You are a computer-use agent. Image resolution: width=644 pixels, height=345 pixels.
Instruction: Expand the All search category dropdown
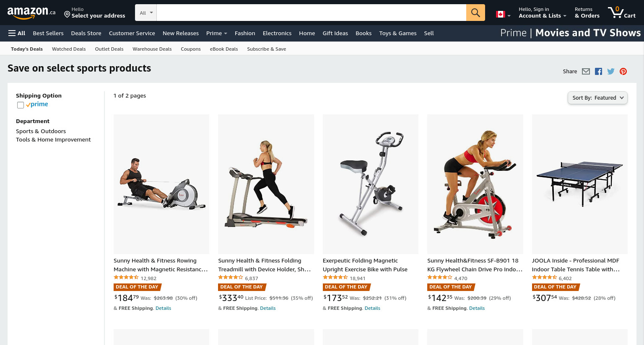coord(146,13)
